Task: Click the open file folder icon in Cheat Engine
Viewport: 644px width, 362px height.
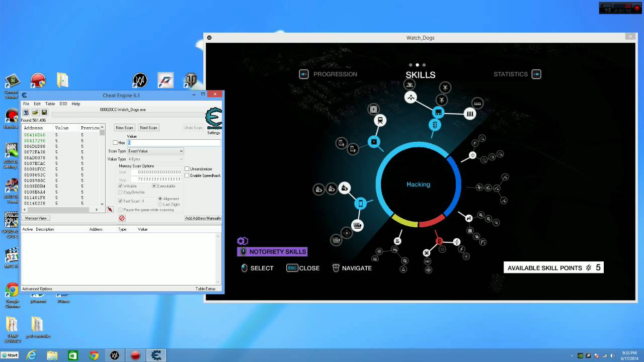Action: point(35,113)
